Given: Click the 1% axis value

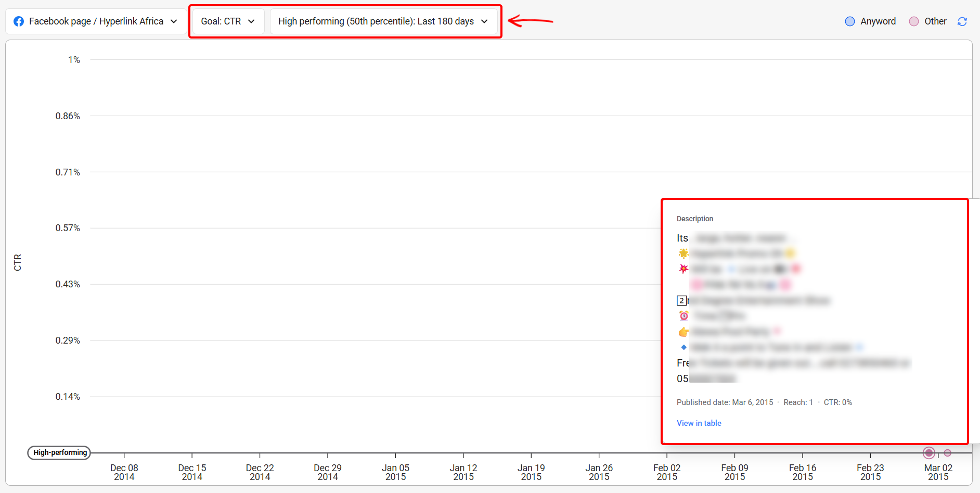Looking at the screenshot, I should tap(74, 60).
